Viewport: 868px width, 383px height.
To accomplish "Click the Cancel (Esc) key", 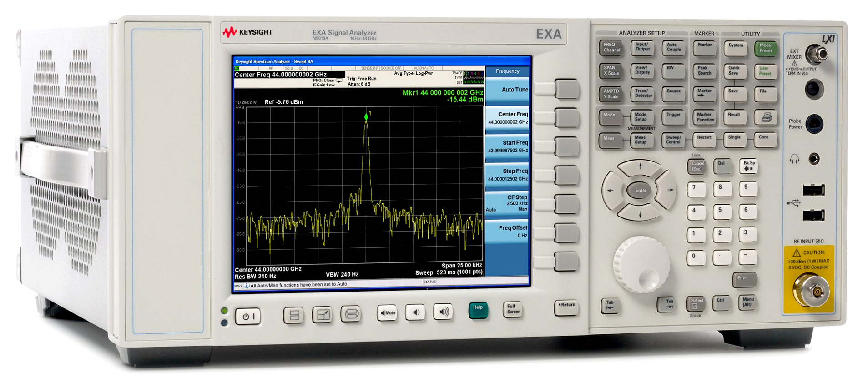I will pos(697,166).
